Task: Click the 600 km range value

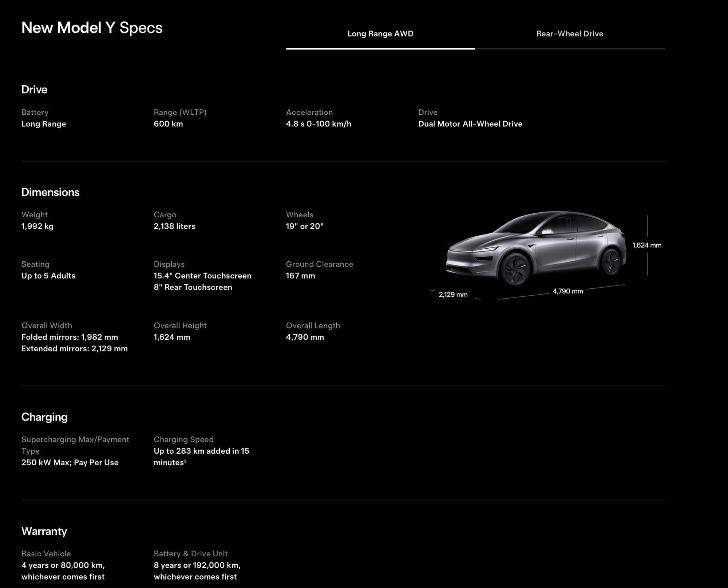Action: [168, 124]
